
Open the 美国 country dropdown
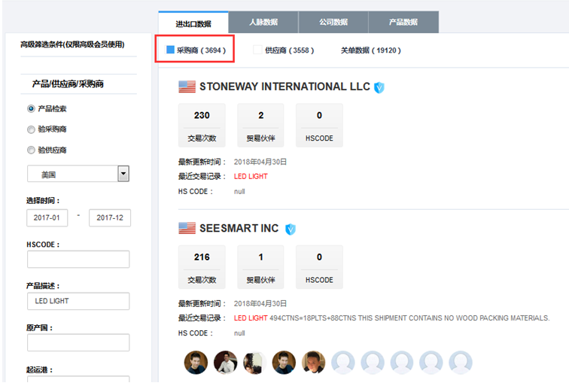point(78,174)
